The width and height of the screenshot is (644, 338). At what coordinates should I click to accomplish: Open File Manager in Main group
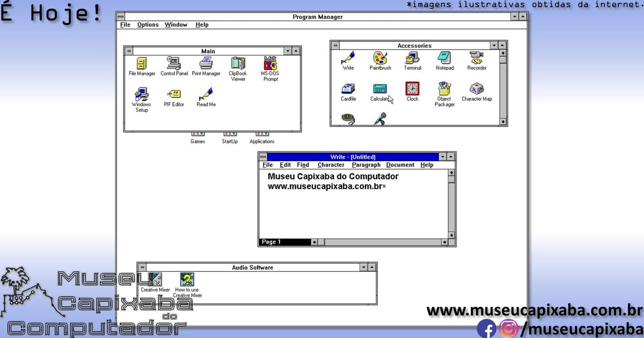(x=142, y=67)
